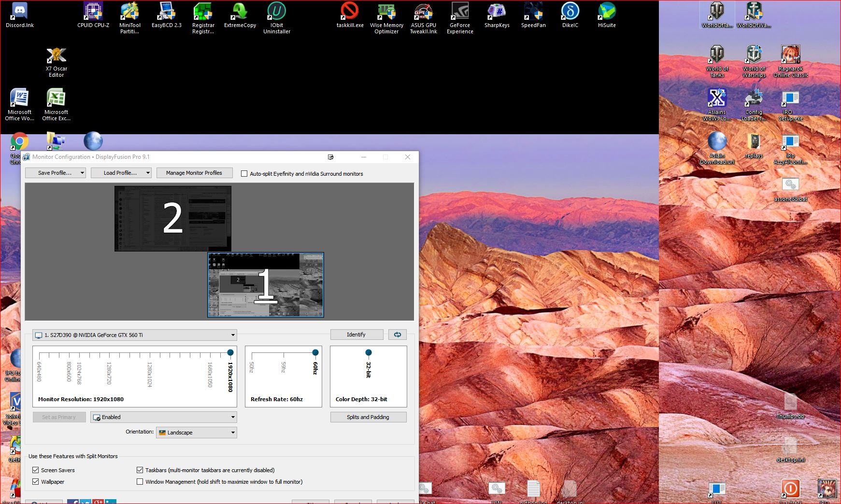Screen dimensions: 841x504
Task: Uncheck the Screen Savers checkbox
Action: click(36, 470)
